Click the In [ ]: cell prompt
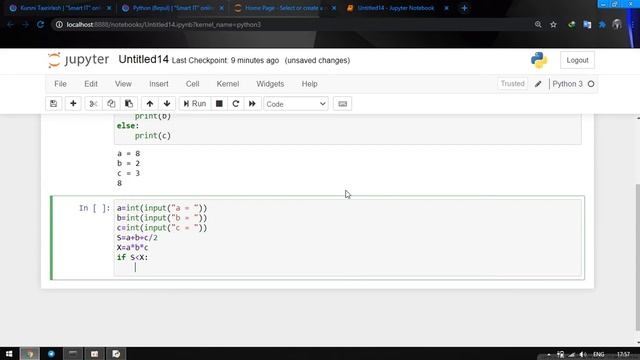 [x=95, y=208]
